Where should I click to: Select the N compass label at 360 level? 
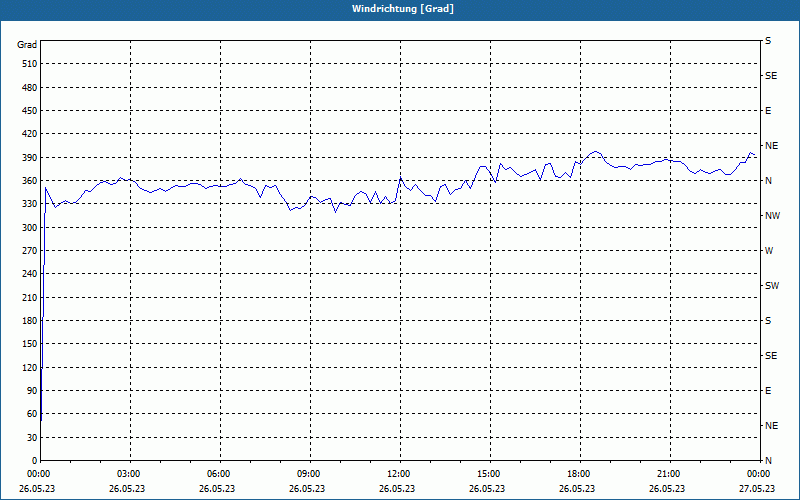click(768, 181)
